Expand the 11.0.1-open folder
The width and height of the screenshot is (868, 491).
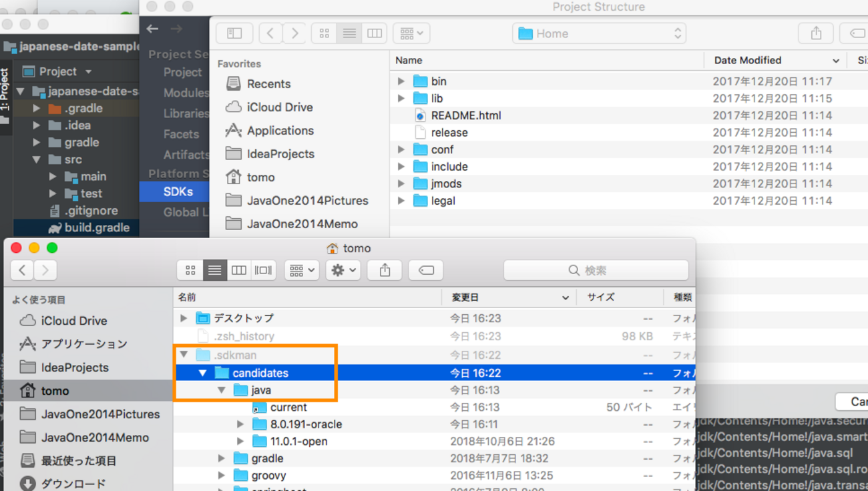coord(240,442)
